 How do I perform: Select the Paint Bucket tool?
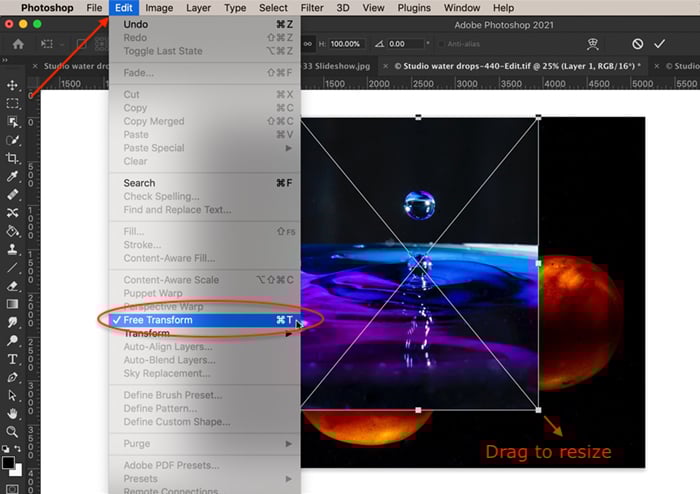[12, 231]
